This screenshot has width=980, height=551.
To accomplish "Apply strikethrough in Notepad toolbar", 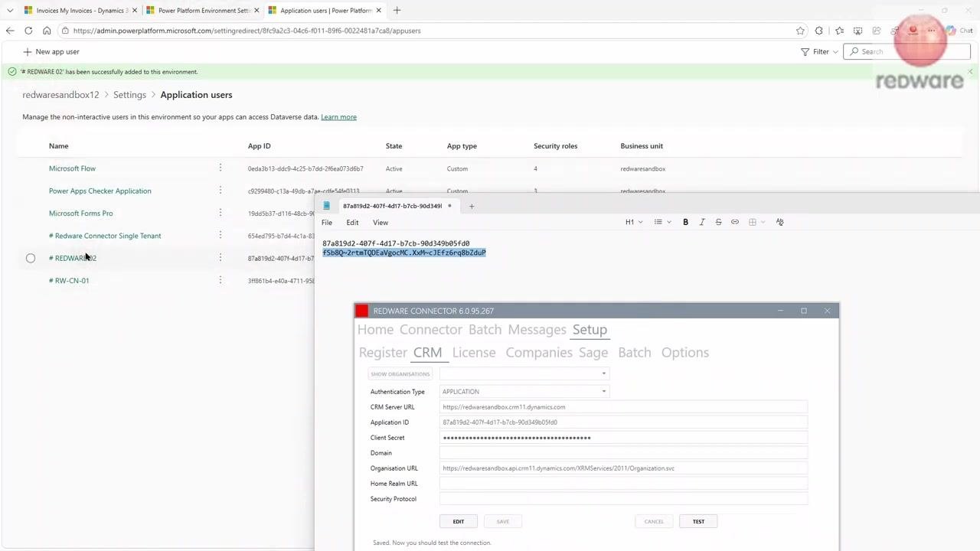I will tap(718, 222).
